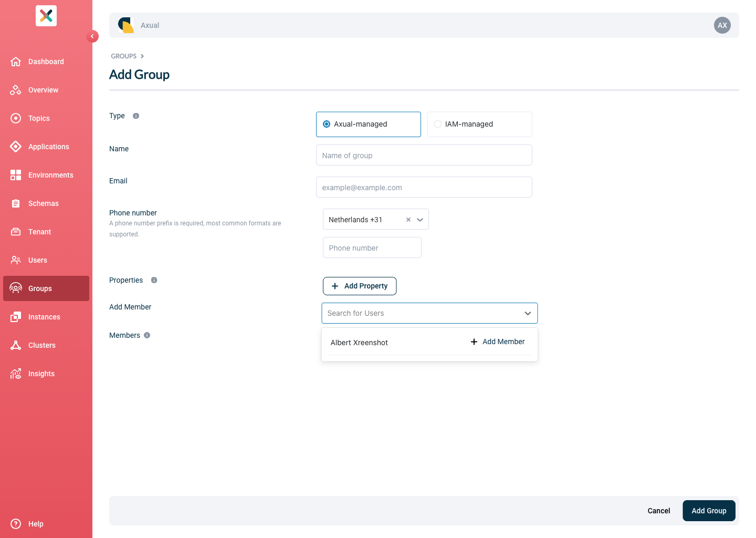
Task: Open the Search for Users dropdown arrow
Action: click(x=528, y=313)
